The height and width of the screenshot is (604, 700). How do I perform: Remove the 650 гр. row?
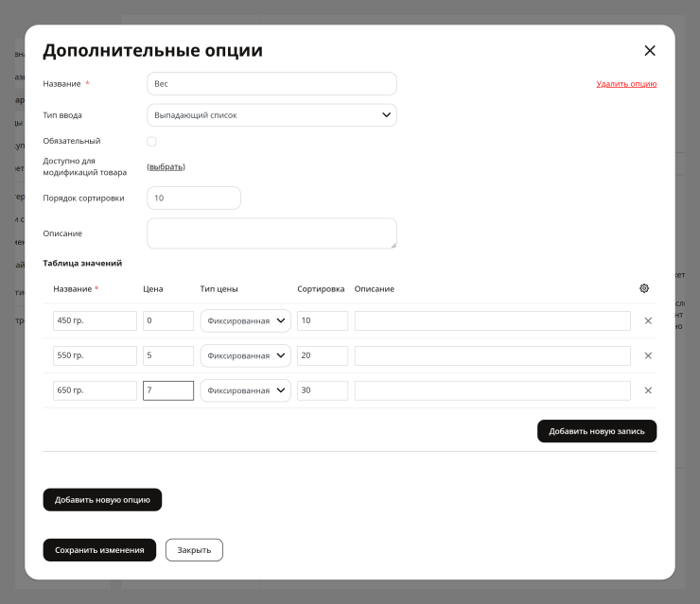(x=648, y=390)
